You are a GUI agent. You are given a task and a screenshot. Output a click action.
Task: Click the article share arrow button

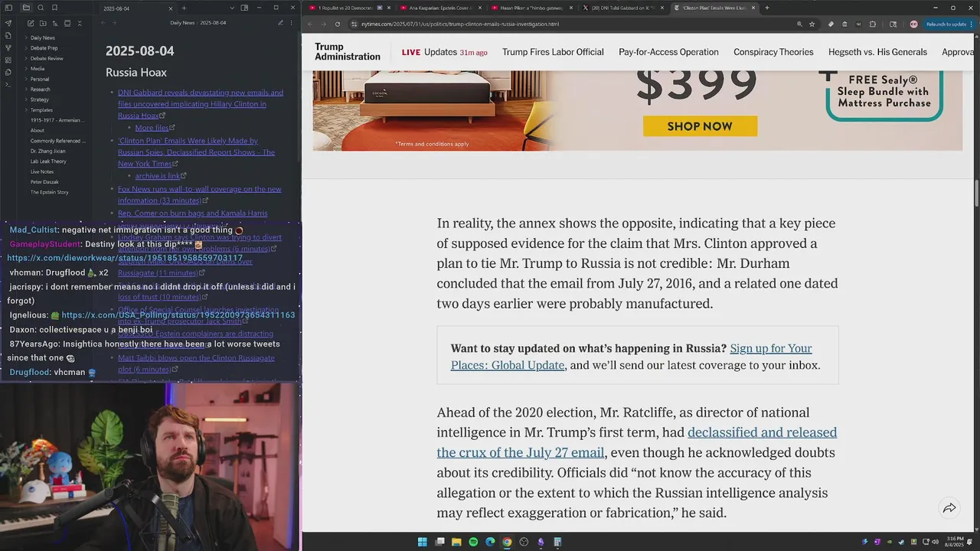[949, 508]
